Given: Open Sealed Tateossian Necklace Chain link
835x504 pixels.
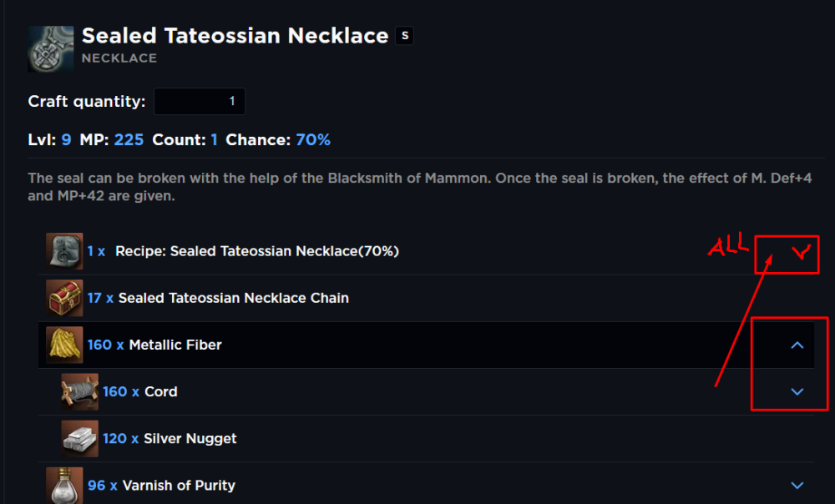Looking at the screenshot, I should click(233, 298).
